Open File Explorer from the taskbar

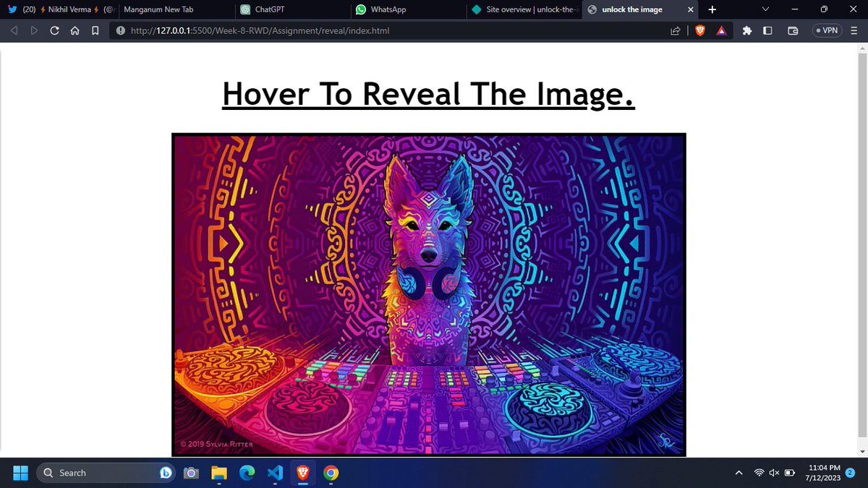click(x=219, y=473)
